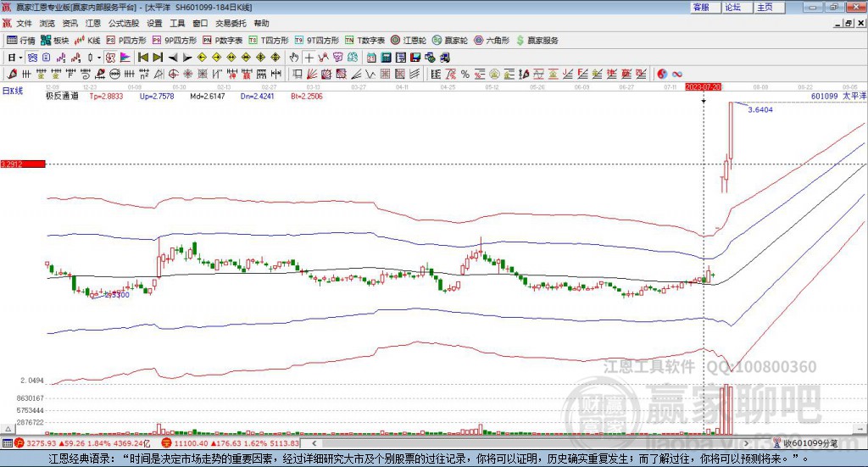Select the hand pan tool
The image size is (868, 467).
(294, 58)
